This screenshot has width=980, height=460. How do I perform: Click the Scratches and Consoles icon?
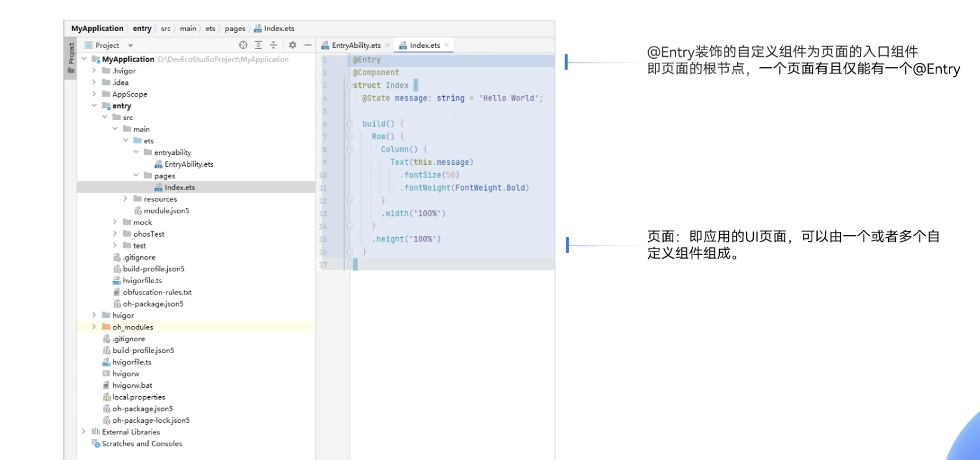95,443
